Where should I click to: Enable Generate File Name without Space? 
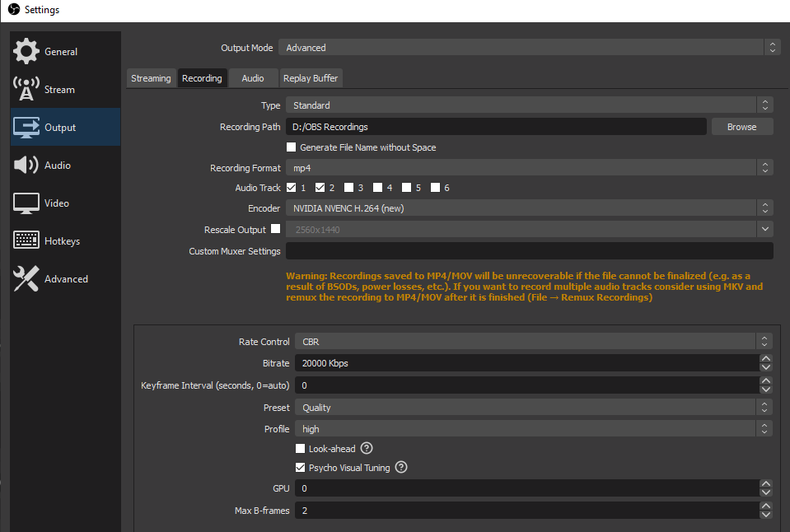pos(291,147)
